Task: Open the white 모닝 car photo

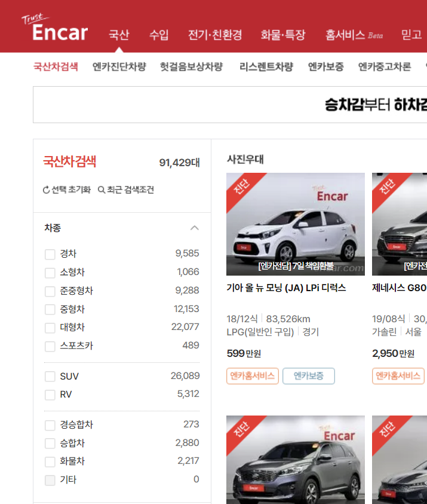Action: pos(296,224)
